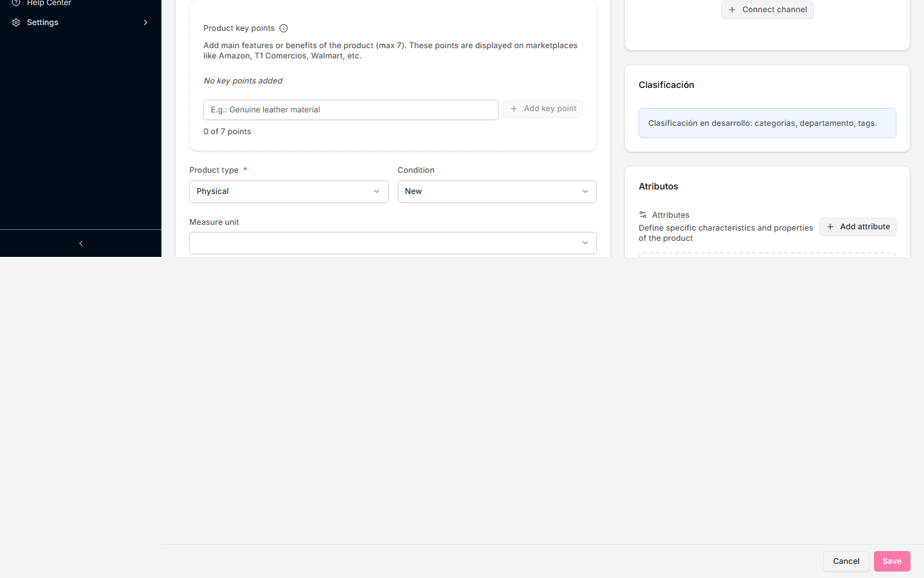The height and width of the screenshot is (578, 924).
Task: Open the Condition dropdown showing New
Action: tap(497, 191)
